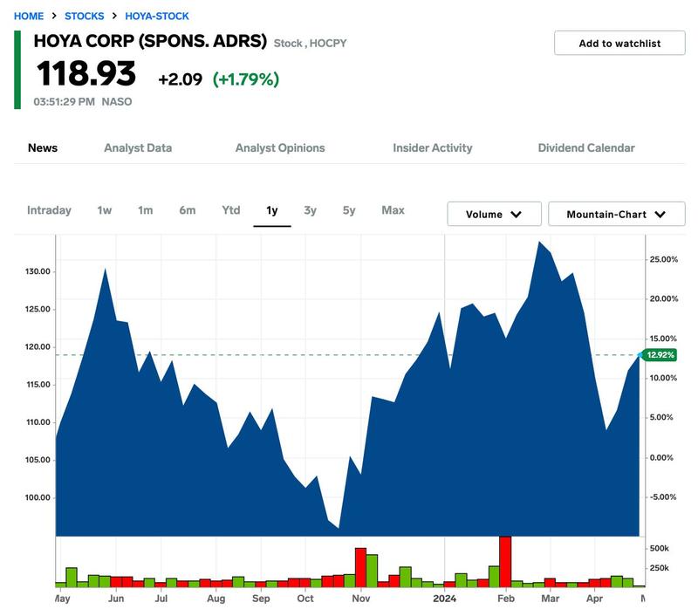The height and width of the screenshot is (616, 698).
Task: Click the Stock, HOCPY ticker label
Action: [x=310, y=43]
